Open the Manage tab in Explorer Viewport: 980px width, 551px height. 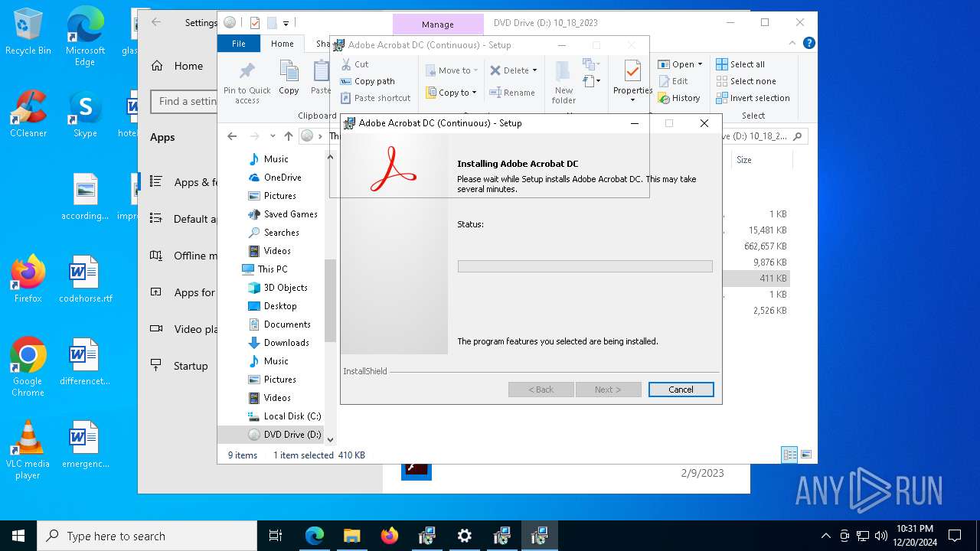click(438, 24)
